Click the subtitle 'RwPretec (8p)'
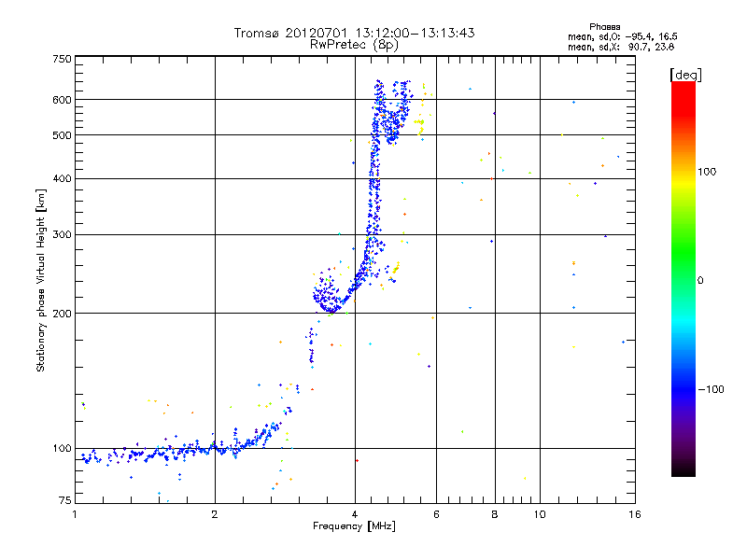 [x=354, y=45]
